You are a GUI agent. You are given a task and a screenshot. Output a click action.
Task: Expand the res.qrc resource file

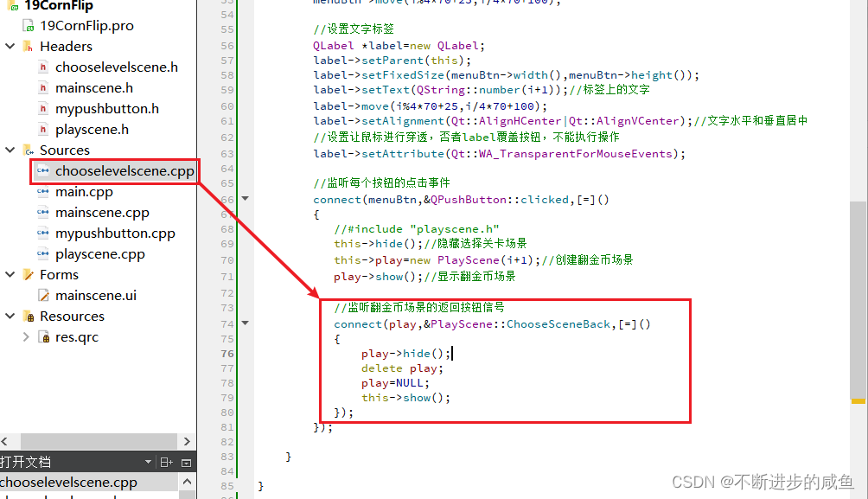pos(25,336)
